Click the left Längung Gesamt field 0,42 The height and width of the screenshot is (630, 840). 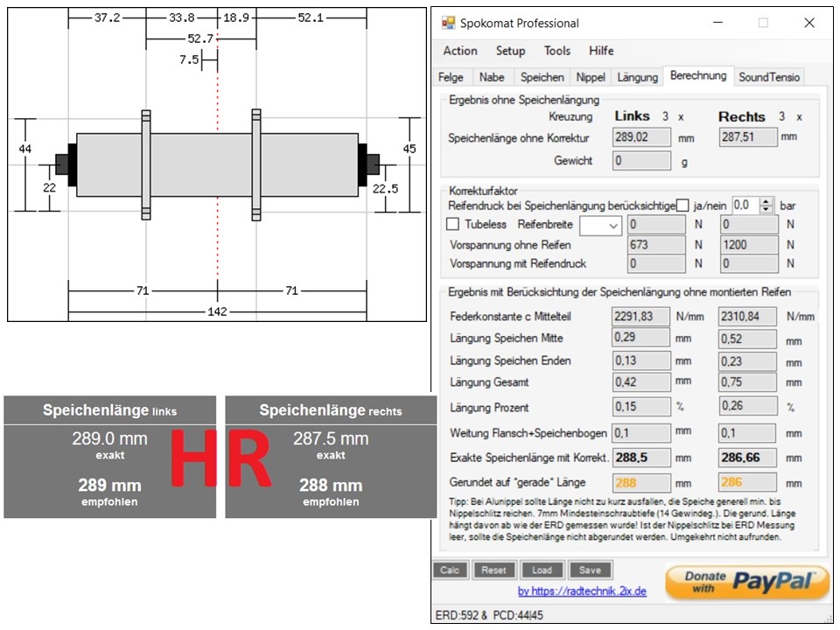coord(641,382)
